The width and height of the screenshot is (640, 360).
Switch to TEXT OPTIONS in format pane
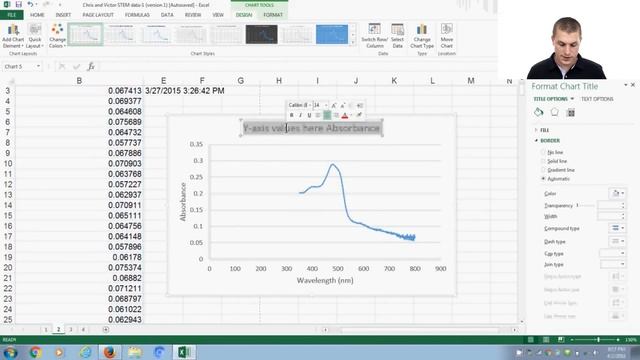coord(597,99)
